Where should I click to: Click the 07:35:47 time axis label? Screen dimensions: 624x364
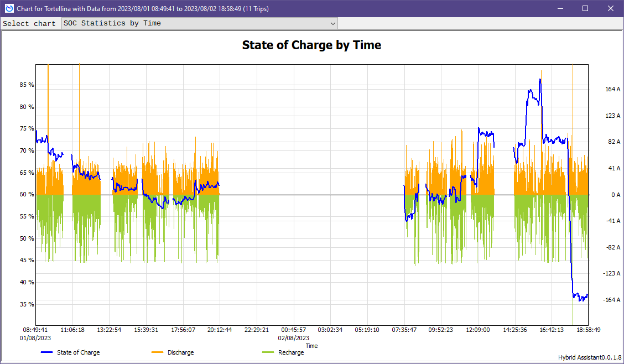[x=404, y=330]
